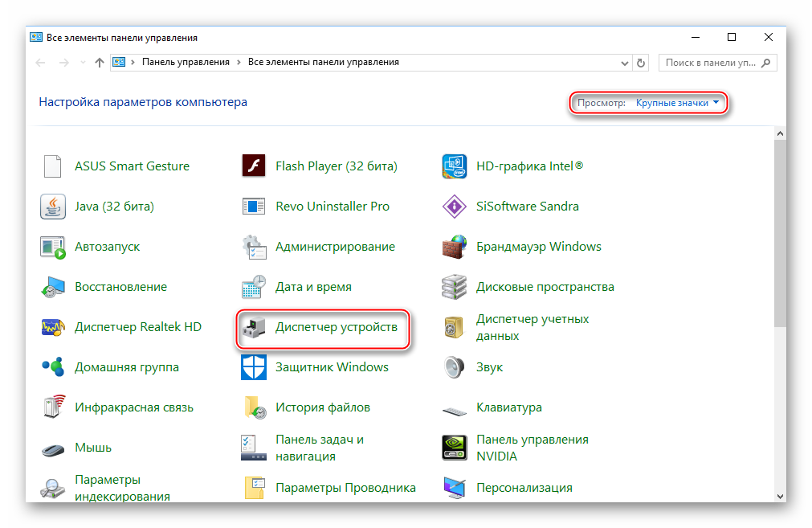
Task: Click the Звук speaker icon
Action: coord(455,367)
